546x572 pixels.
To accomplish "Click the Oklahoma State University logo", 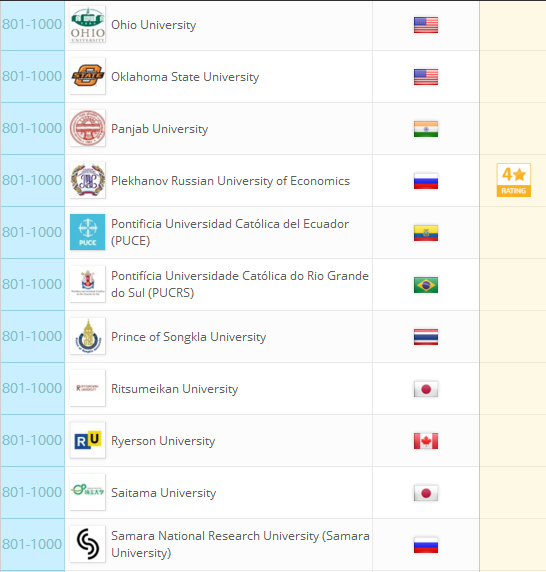I will (x=88, y=76).
